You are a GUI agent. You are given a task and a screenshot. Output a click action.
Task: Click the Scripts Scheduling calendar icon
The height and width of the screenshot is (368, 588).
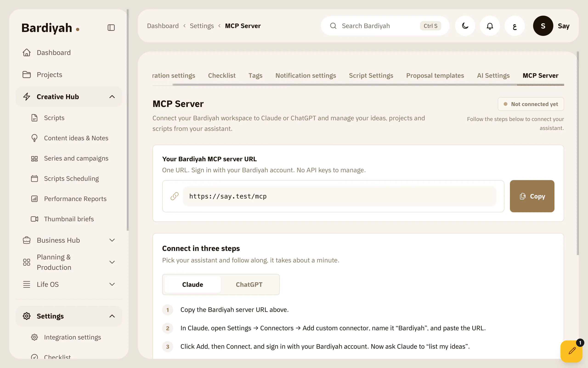pos(34,179)
